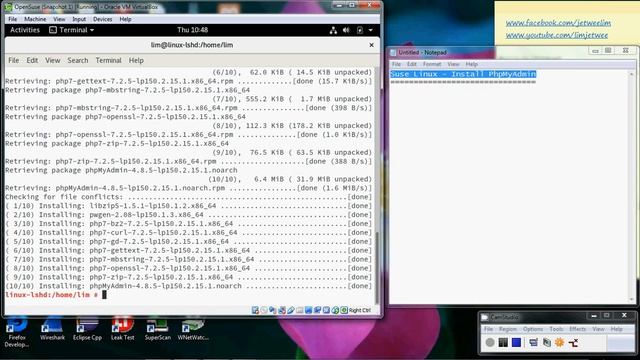Open Notepad Format menu
The height and width of the screenshot is (360, 640).
point(432,64)
